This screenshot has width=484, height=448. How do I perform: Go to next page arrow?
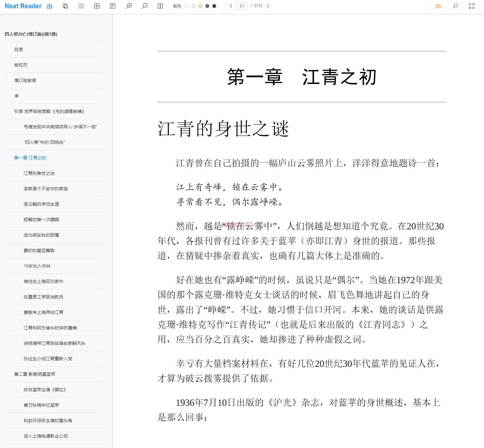268,6
